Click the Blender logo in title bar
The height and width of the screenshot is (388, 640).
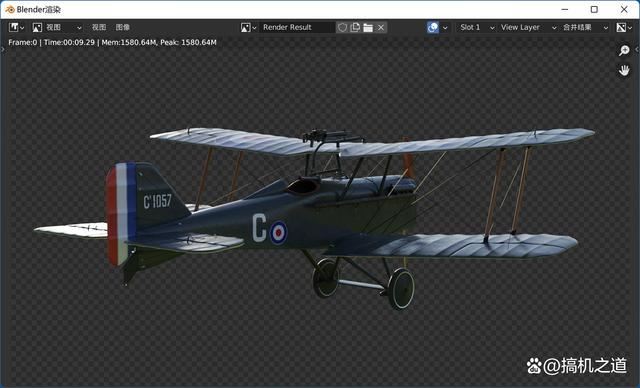(x=10, y=9)
